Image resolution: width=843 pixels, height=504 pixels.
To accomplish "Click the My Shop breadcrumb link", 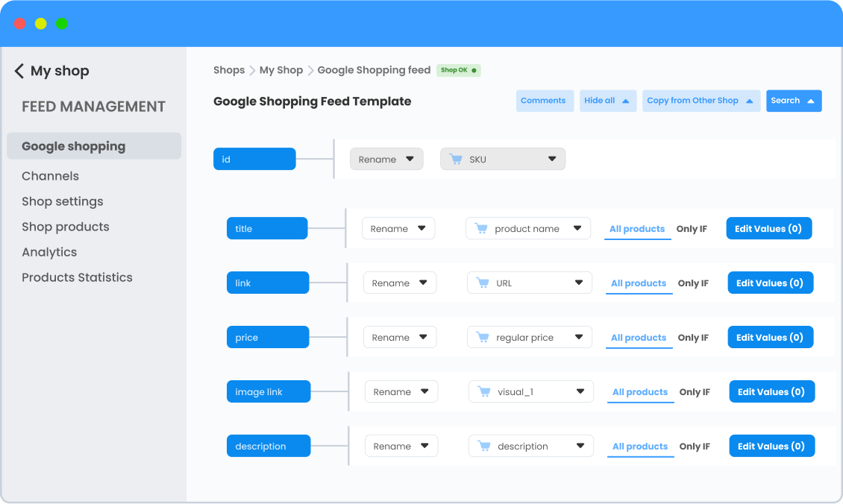I will coord(281,70).
